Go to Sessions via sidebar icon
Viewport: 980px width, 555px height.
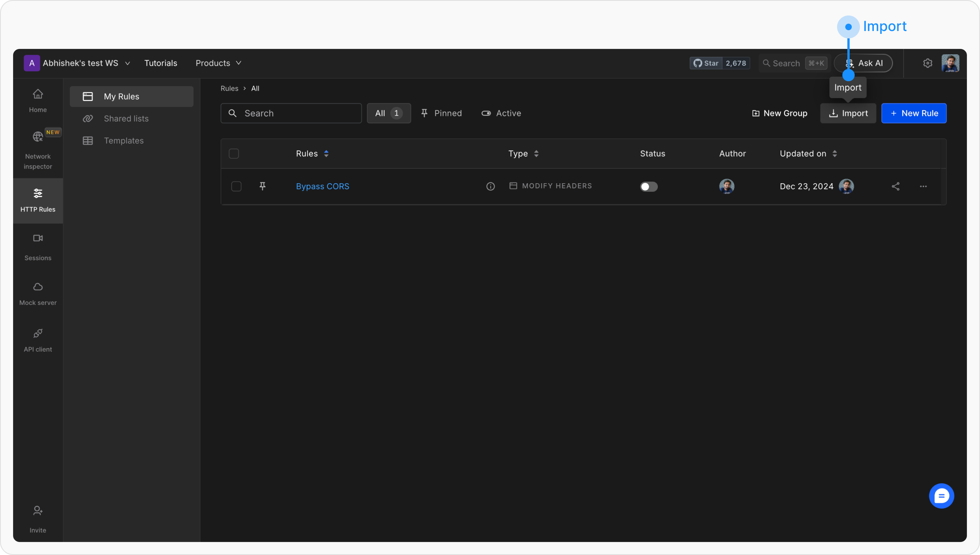coord(38,238)
